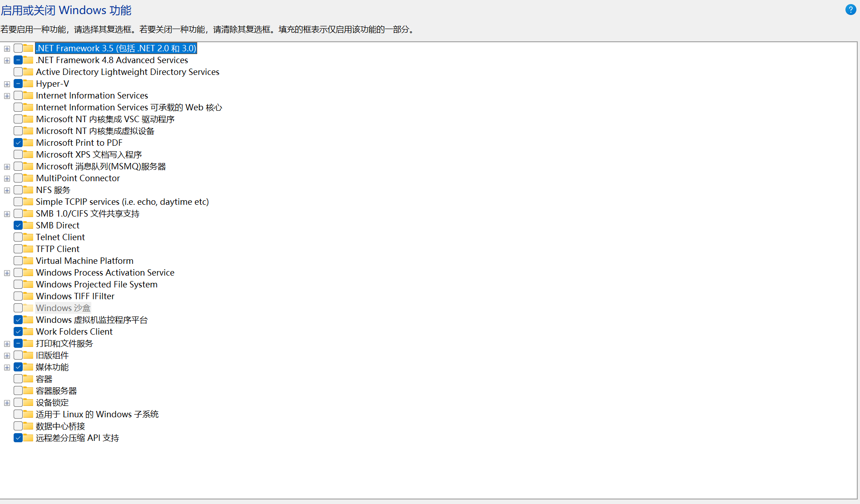The width and height of the screenshot is (860, 504).
Task: Click the folder icon beside 媒体功能
Action: 28,367
